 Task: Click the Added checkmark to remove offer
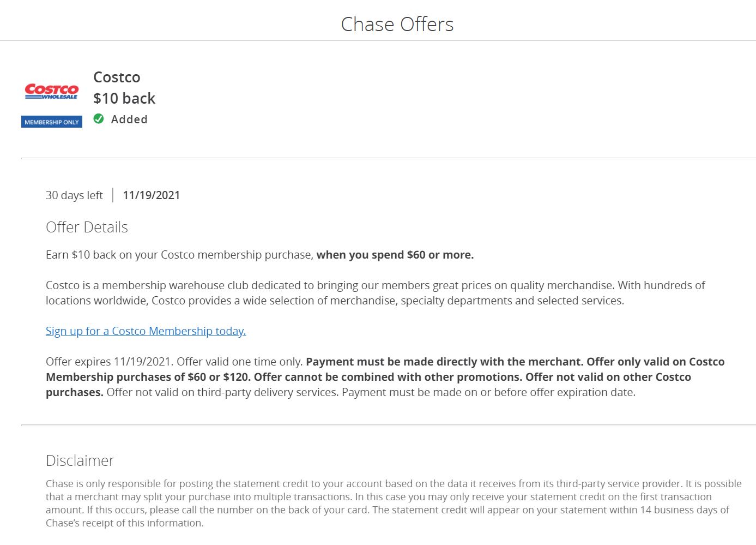tap(98, 118)
